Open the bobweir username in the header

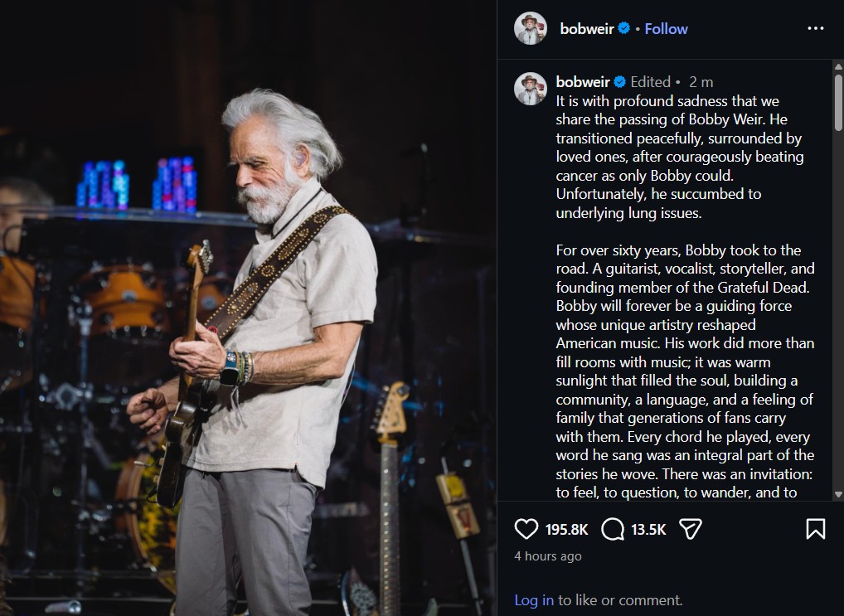587,29
